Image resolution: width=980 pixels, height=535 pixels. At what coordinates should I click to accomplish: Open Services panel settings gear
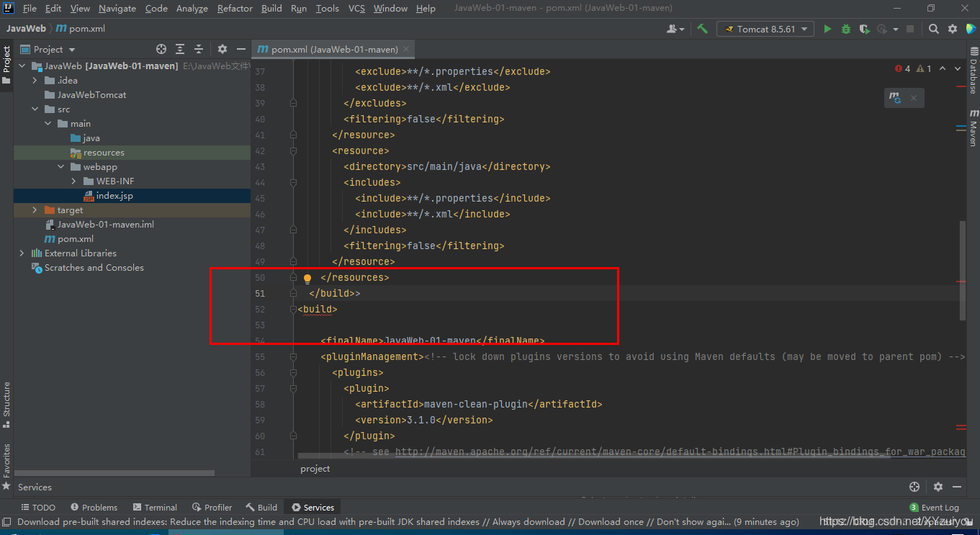(938, 487)
